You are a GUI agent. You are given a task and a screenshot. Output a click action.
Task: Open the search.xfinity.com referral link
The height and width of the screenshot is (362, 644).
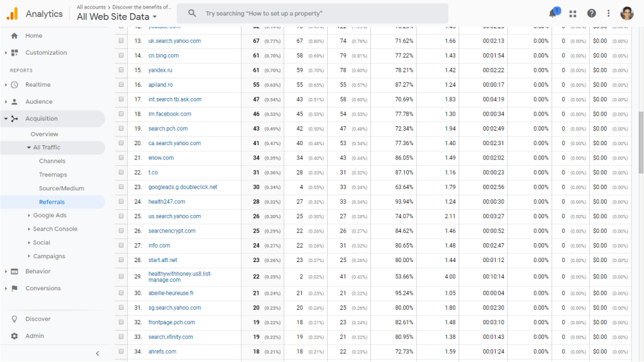(171, 337)
